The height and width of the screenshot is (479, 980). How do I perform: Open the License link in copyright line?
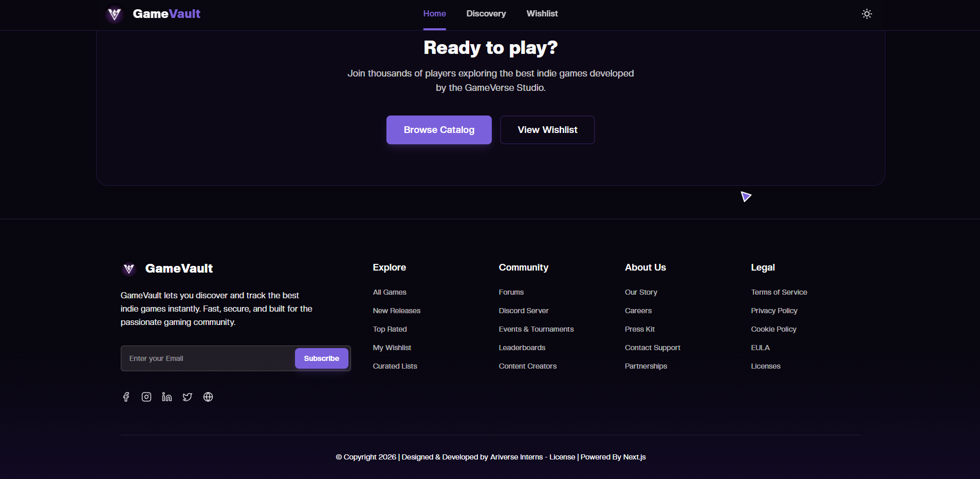[562, 457]
